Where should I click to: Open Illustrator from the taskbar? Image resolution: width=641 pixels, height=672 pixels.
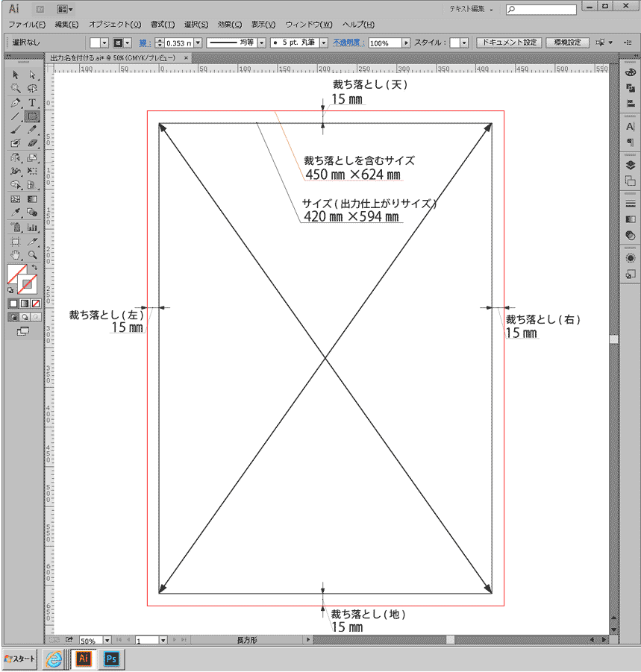tap(83, 659)
